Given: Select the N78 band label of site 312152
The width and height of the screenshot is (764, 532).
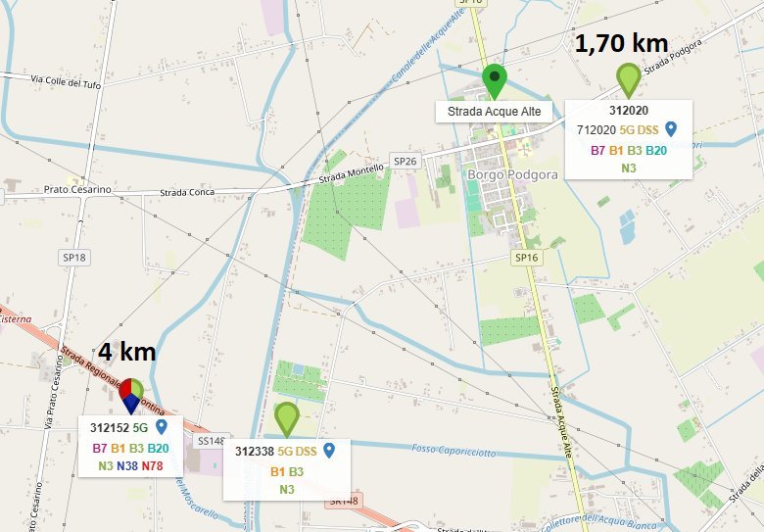Looking at the screenshot, I should [152, 466].
